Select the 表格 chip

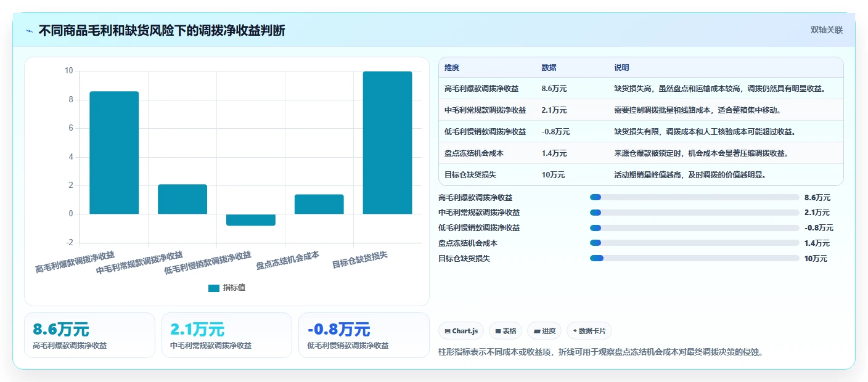[x=506, y=331]
